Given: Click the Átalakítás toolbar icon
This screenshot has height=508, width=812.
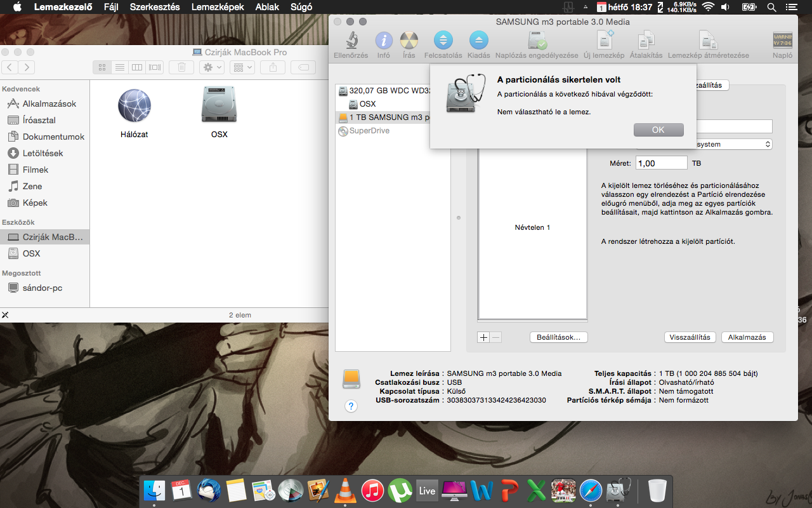Looking at the screenshot, I should (x=646, y=41).
